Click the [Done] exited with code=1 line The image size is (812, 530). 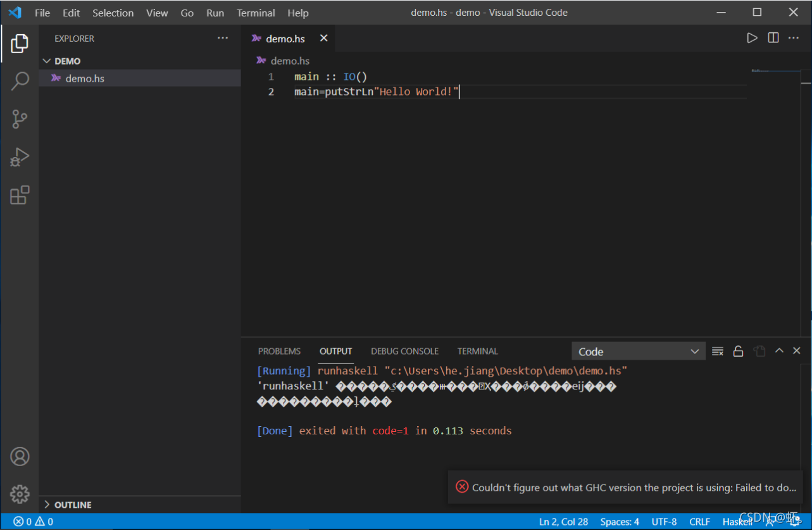[384, 431]
